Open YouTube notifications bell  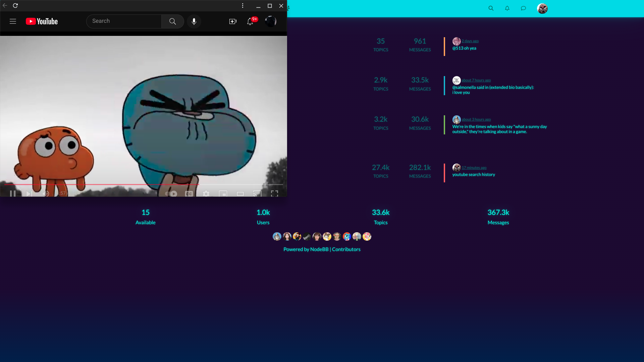tap(250, 21)
